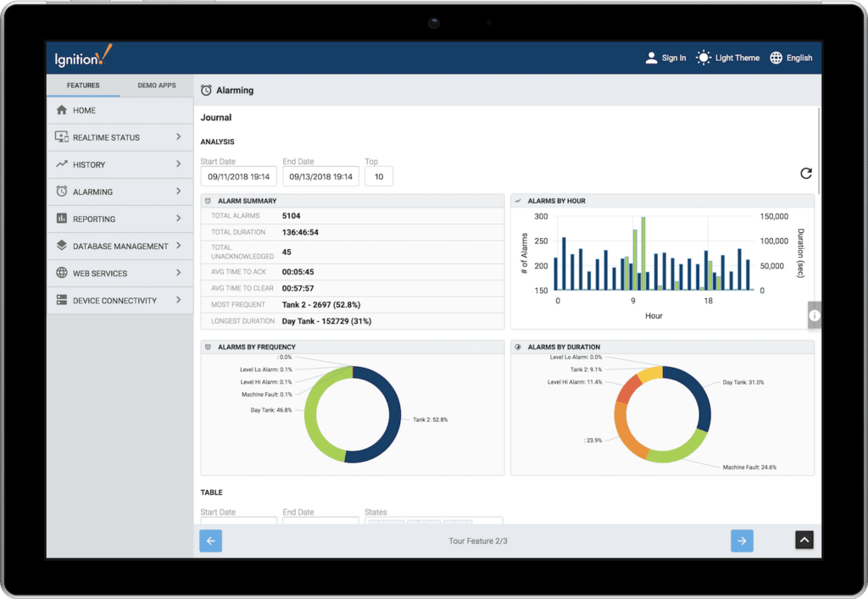The height and width of the screenshot is (599, 868).
Task: Open the collapsed info drawer on the right edge
Action: click(x=815, y=314)
